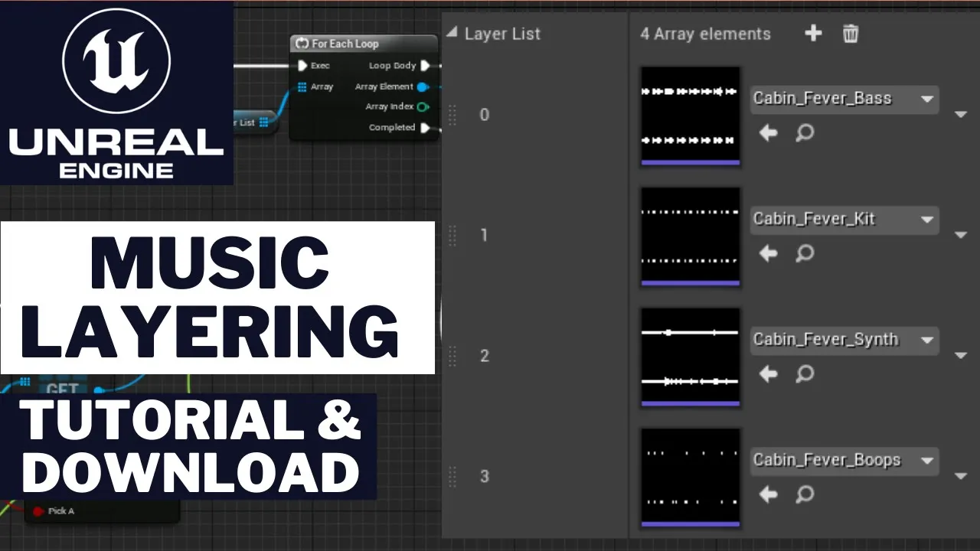This screenshot has height=551, width=980.
Task: Open element options arrow for Cabin_Fever_Bass row
Action: 961,115
